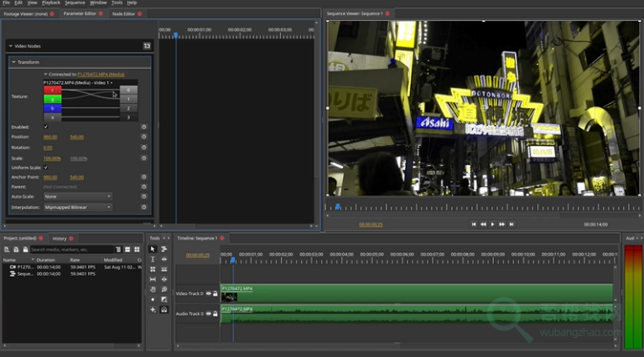Lock Video Track 0
This screenshot has height=357, width=644.
[x=216, y=293]
